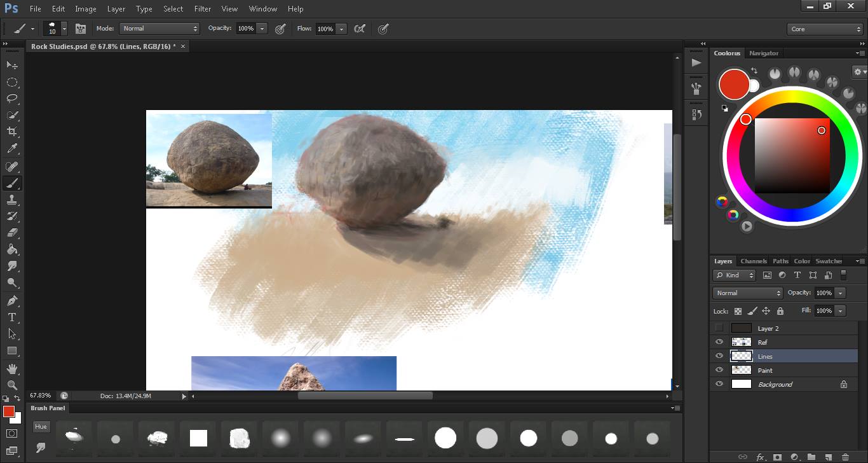Show Layer 2 visibility
Image resolution: width=868 pixels, height=463 pixels.
tap(719, 328)
